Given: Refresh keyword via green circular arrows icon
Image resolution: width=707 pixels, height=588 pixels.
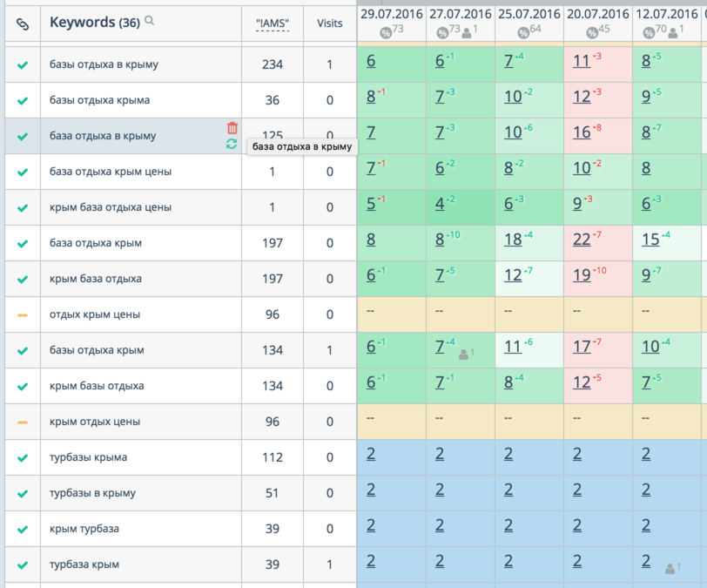Looking at the screenshot, I should coord(232,144).
